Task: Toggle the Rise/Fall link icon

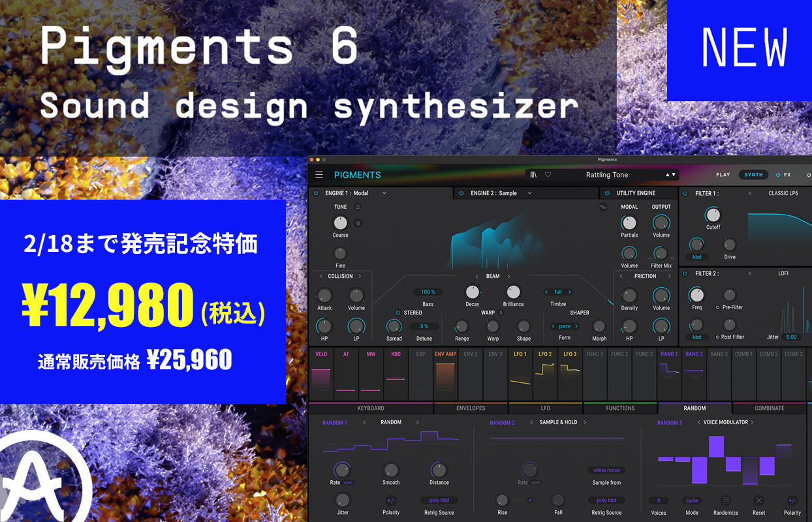Action: 530,500
